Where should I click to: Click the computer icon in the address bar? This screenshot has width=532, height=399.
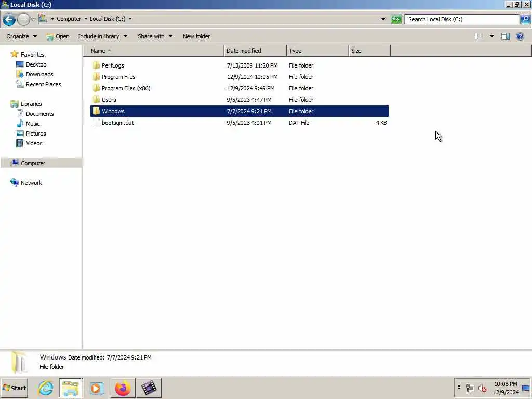pos(43,18)
